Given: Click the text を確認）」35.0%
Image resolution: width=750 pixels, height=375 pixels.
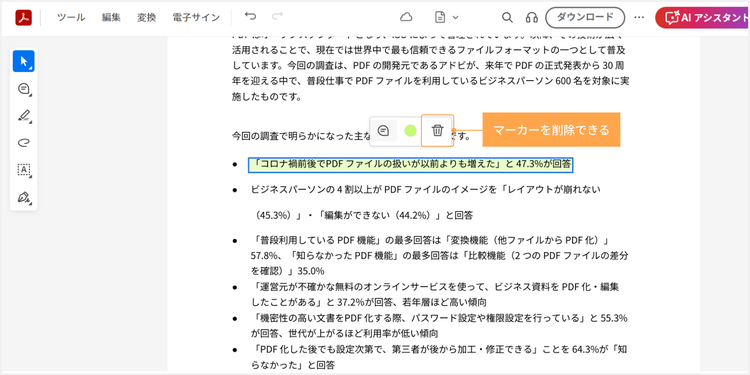Looking at the screenshot, I should 287,271.
